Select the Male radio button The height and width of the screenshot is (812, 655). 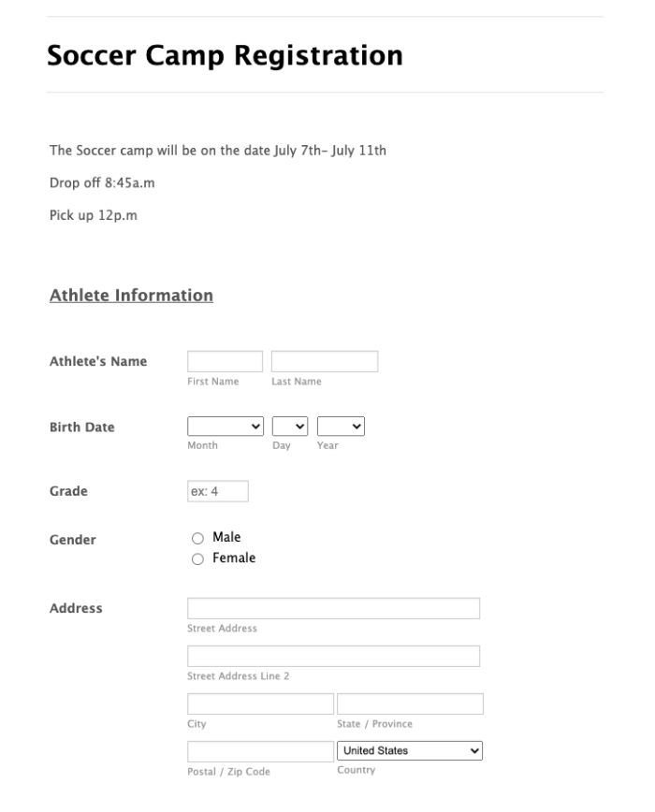point(196,539)
